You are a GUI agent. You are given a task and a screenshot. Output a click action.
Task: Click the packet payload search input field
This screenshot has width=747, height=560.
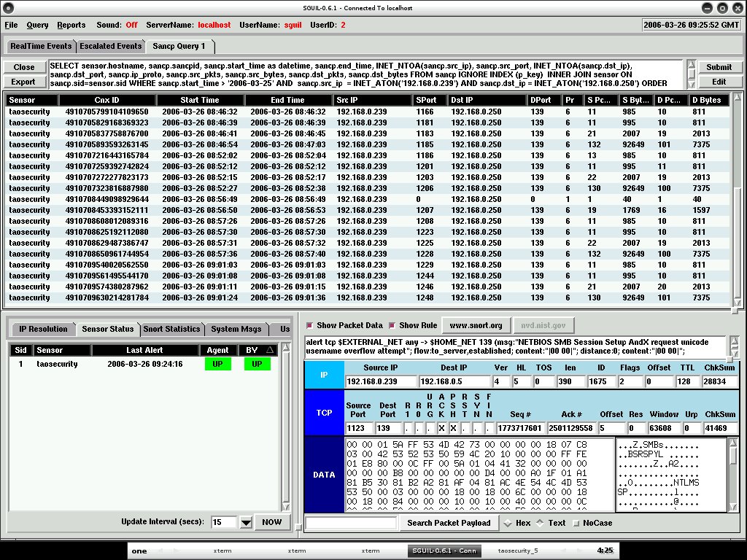(x=351, y=523)
